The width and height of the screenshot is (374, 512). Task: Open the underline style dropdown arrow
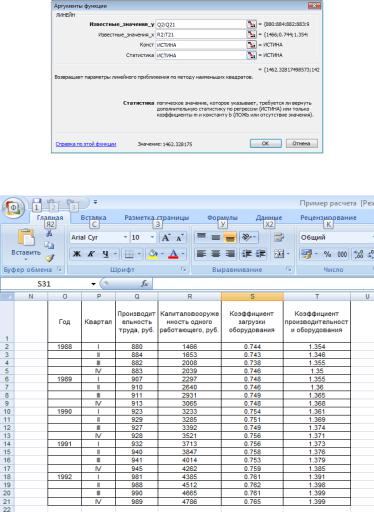pyautogui.click(x=115, y=254)
